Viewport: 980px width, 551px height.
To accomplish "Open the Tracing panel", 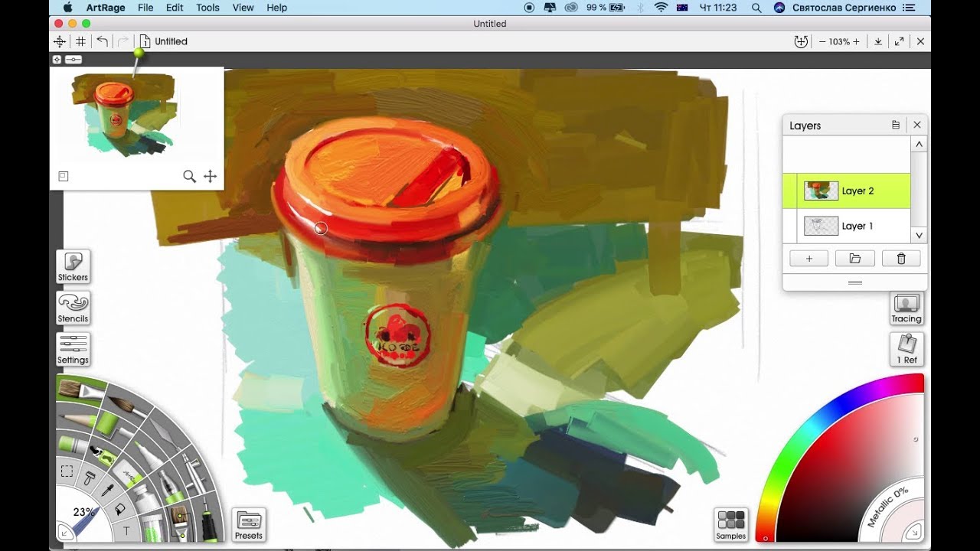I will tap(906, 309).
